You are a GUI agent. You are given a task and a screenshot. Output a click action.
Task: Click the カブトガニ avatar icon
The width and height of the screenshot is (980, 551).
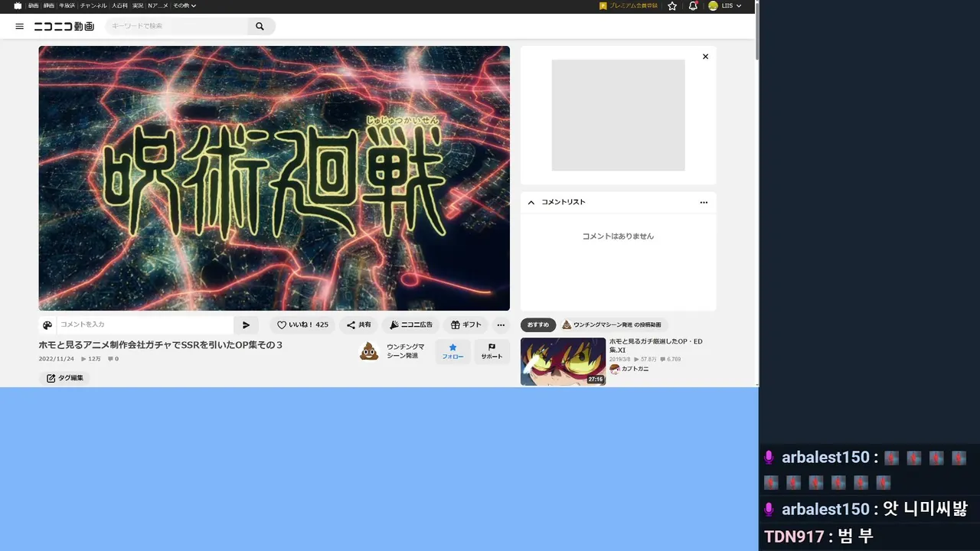coord(614,369)
